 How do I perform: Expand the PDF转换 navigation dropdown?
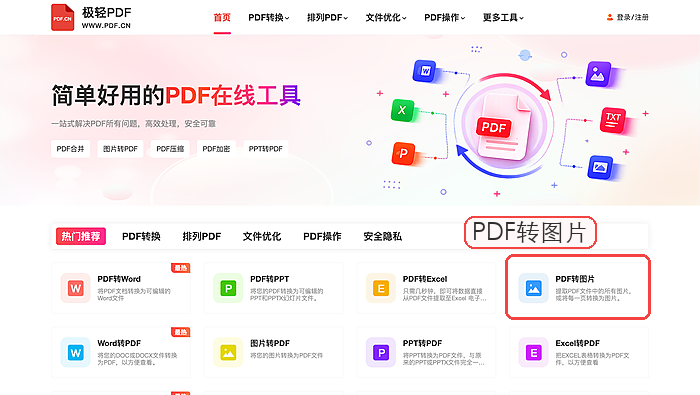269,17
